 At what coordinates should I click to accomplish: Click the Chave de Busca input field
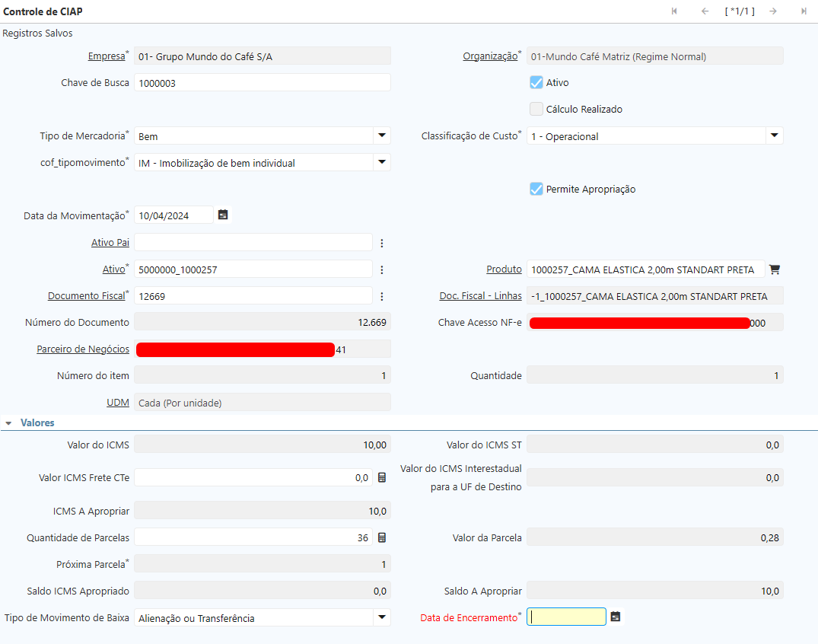(x=262, y=83)
